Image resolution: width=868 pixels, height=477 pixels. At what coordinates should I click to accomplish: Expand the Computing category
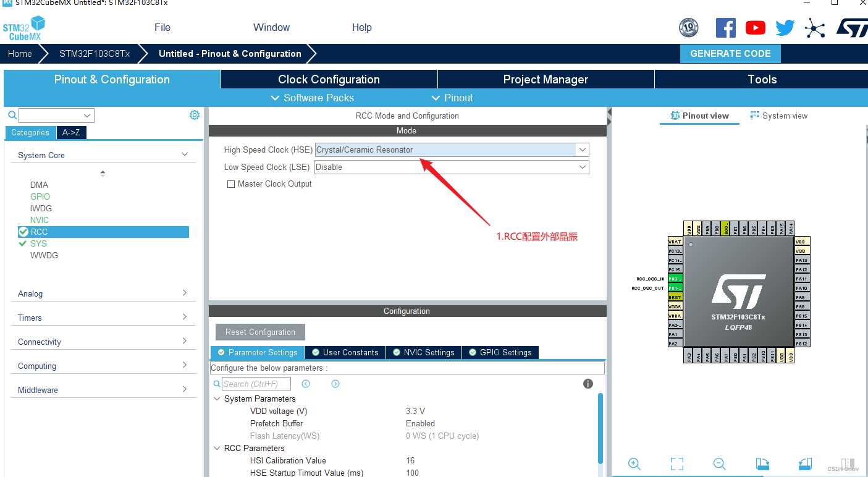pyautogui.click(x=185, y=365)
